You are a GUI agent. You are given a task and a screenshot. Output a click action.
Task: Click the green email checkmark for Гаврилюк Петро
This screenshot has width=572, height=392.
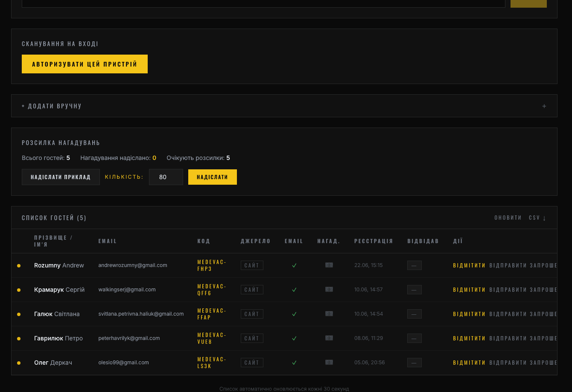[x=294, y=338]
